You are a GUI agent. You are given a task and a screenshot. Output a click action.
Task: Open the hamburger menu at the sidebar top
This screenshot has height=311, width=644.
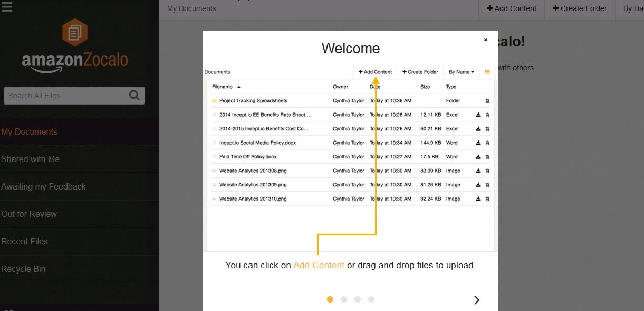click(7, 6)
